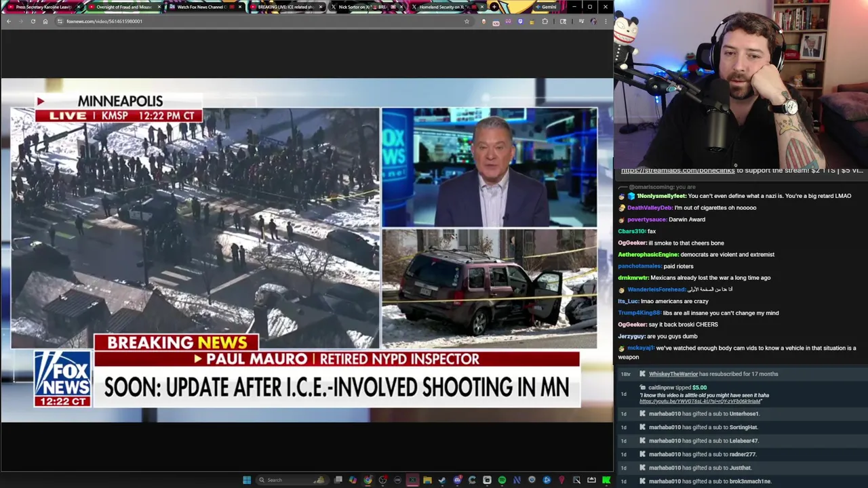Close the Homeland Security on X tab
This screenshot has height=488, width=868.
click(483, 7)
